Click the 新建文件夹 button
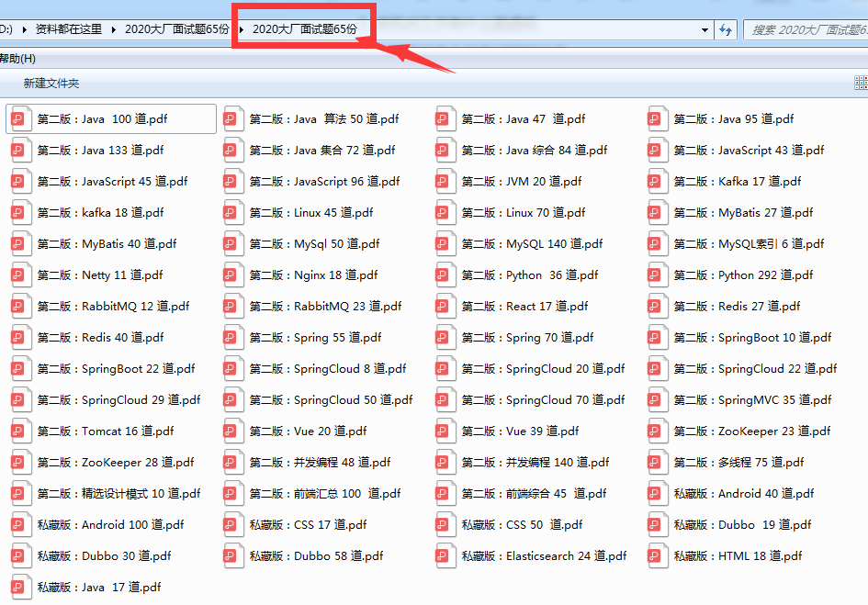The height and width of the screenshot is (605, 868). [x=51, y=83]
